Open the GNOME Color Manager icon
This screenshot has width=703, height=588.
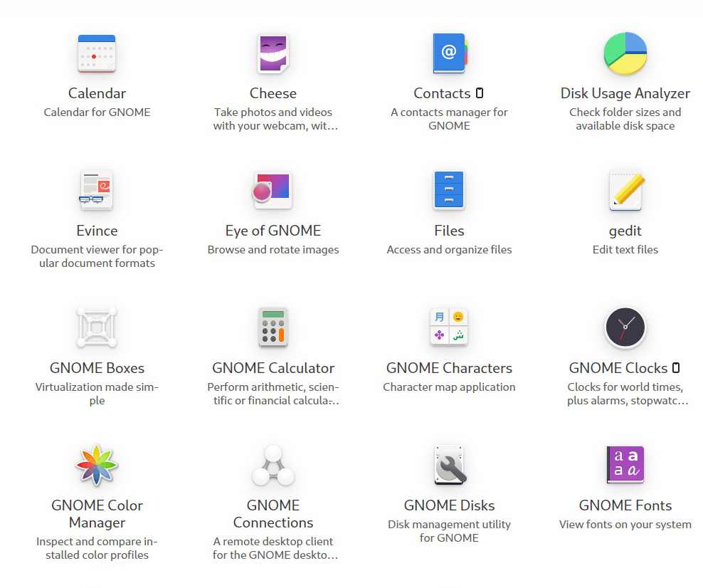pos(97,465)
